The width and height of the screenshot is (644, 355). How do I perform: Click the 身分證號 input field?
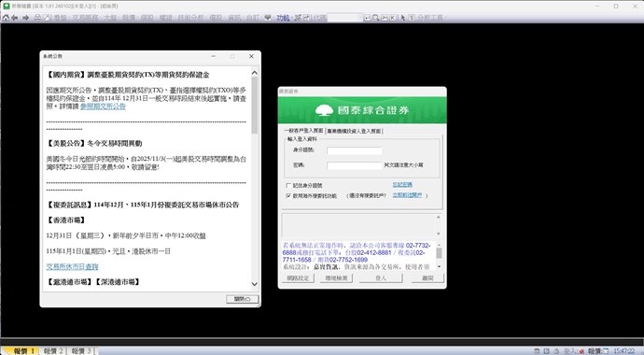click(x=355, y=150)
